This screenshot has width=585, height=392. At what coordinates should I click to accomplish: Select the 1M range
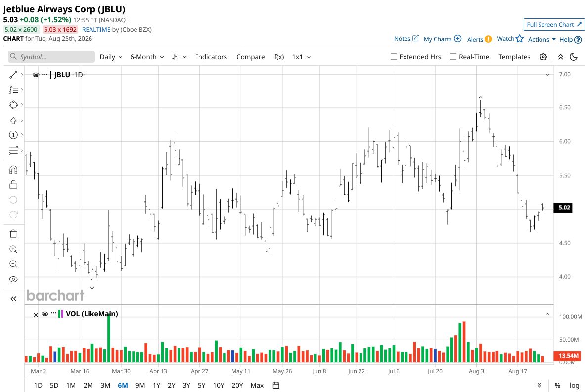[71, 385]
